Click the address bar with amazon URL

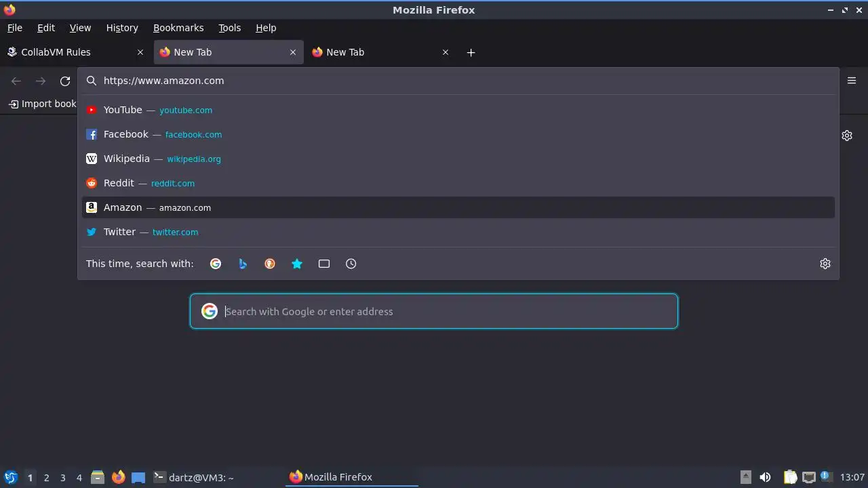pos(458,81)
